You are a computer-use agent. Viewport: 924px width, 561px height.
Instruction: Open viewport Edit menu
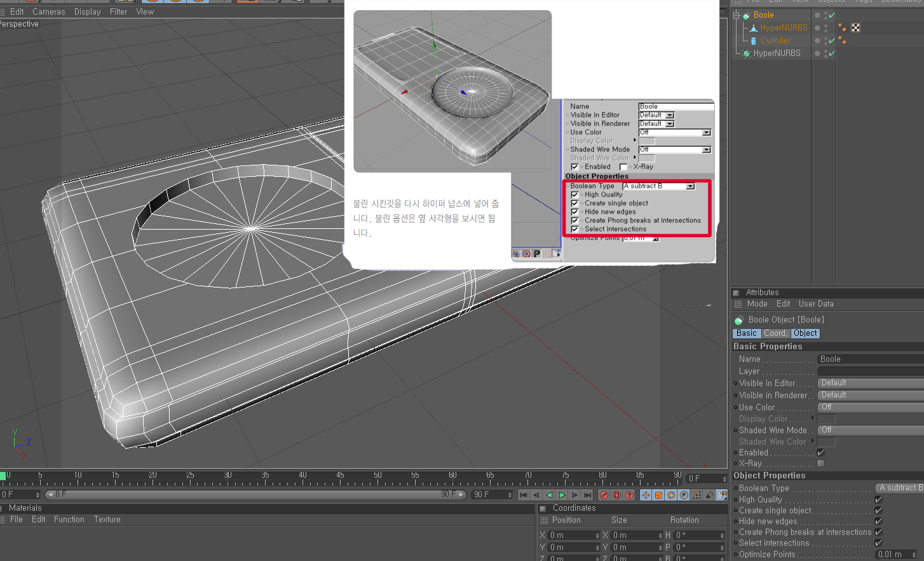click(17, 11)
